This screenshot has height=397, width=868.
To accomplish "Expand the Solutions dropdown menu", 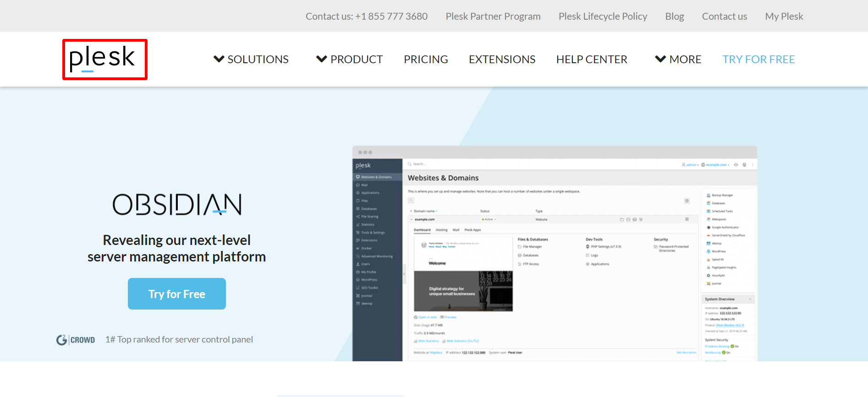I will pos(251,60).
